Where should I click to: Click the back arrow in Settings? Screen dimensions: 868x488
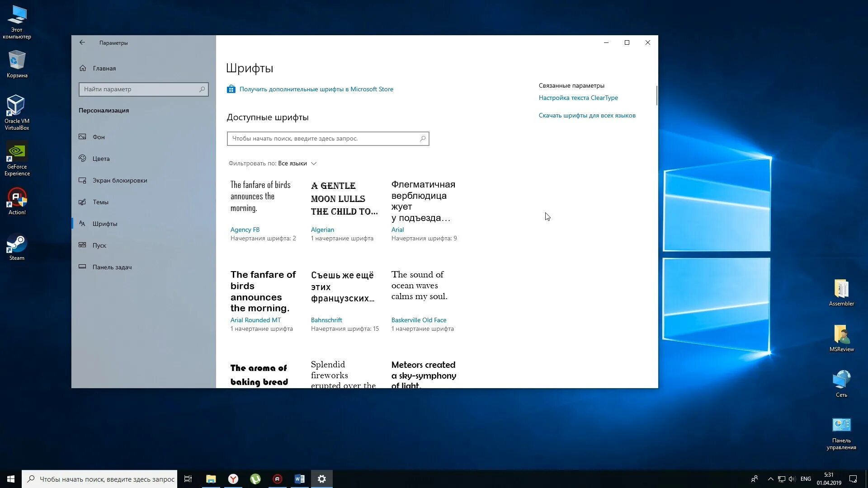pos(82,42)
